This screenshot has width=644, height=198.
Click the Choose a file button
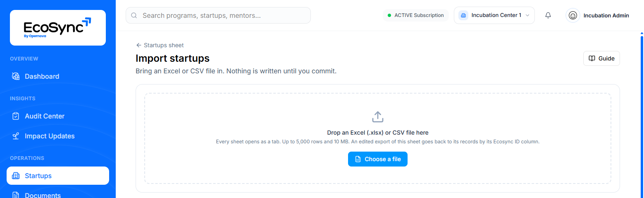tap(378, 159)
